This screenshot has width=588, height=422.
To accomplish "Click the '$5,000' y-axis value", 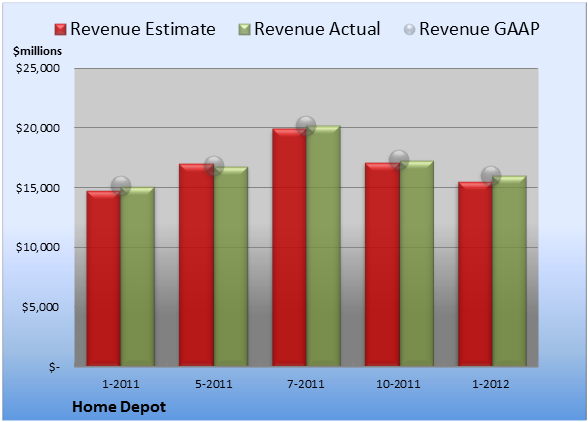I will [40, 307].
